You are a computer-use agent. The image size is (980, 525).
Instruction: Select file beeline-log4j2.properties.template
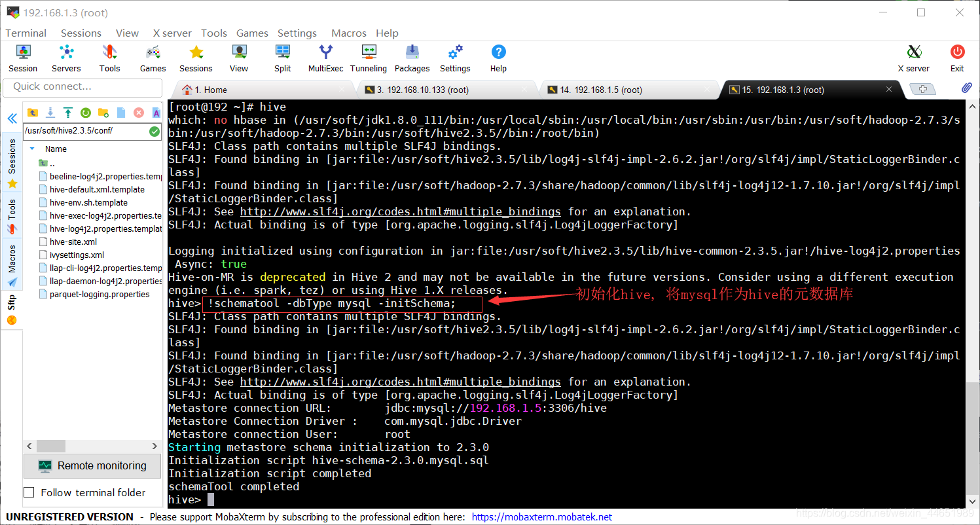(x=100, y=176)
